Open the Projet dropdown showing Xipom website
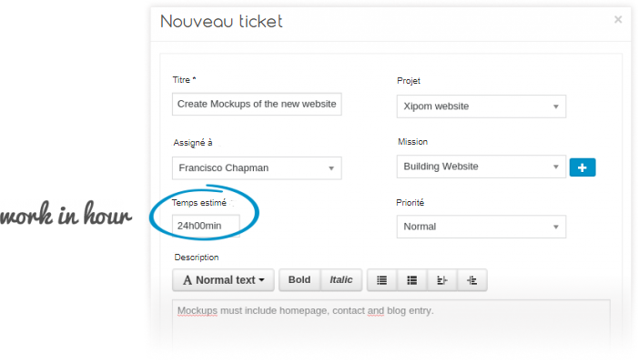The image size is (639, 364). point(482,106)
